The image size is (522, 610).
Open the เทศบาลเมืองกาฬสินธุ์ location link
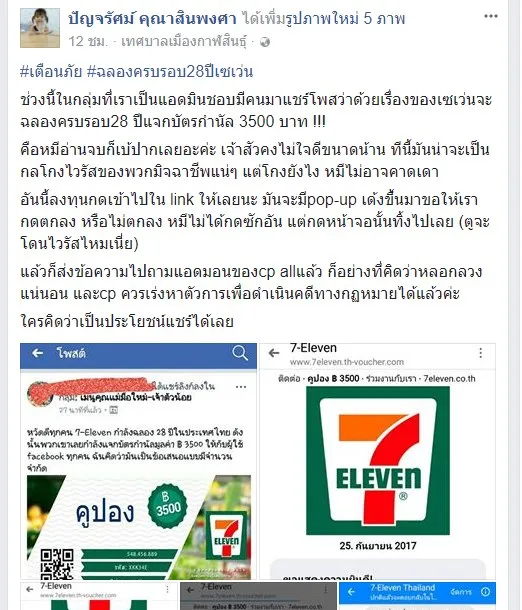(184, 41)
